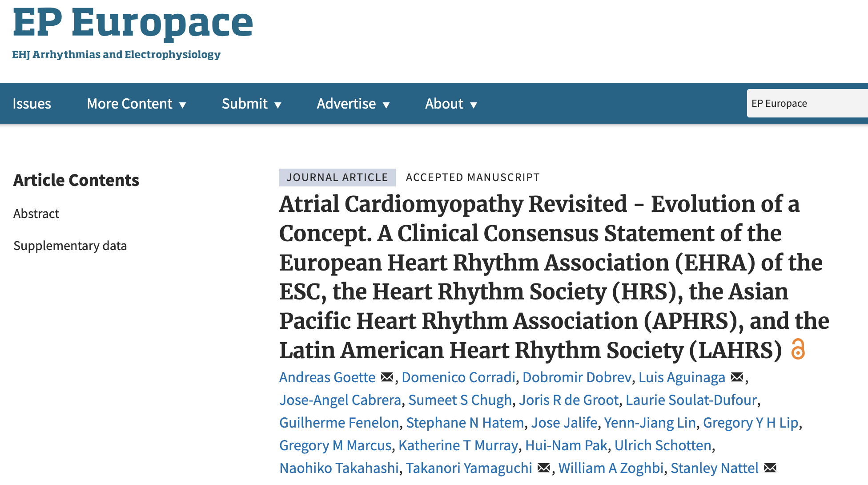Click author name Gregory Y H Lip
This screenshot has height=485, width=868.
750,423
